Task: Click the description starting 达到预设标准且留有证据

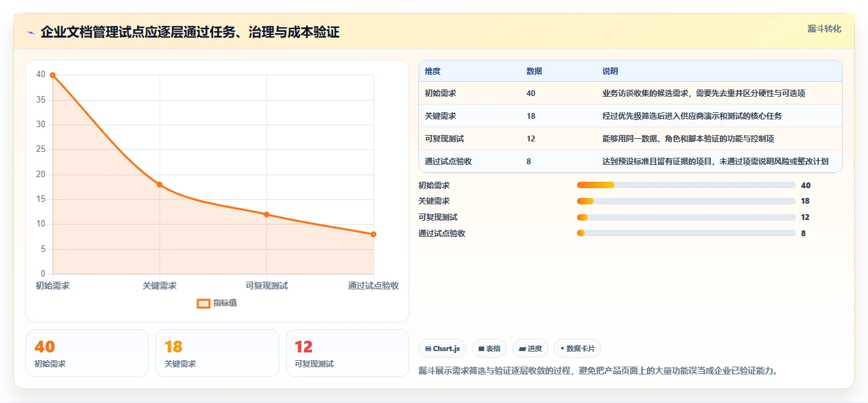Action: pos(715,162)
